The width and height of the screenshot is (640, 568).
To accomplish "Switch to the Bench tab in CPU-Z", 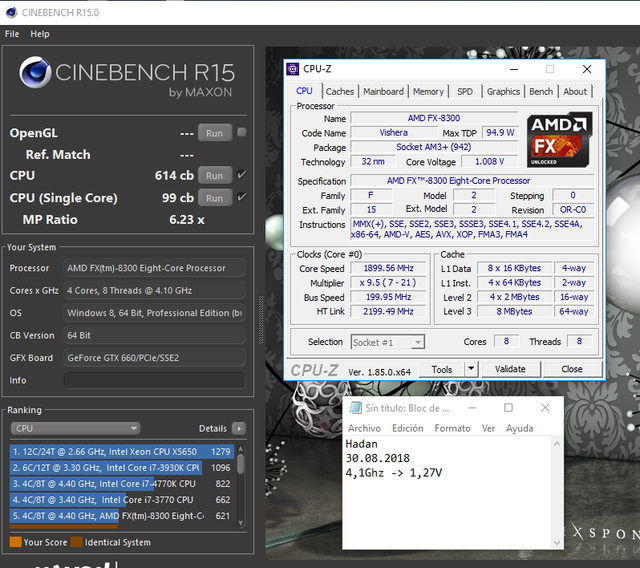I will (541, 91).
